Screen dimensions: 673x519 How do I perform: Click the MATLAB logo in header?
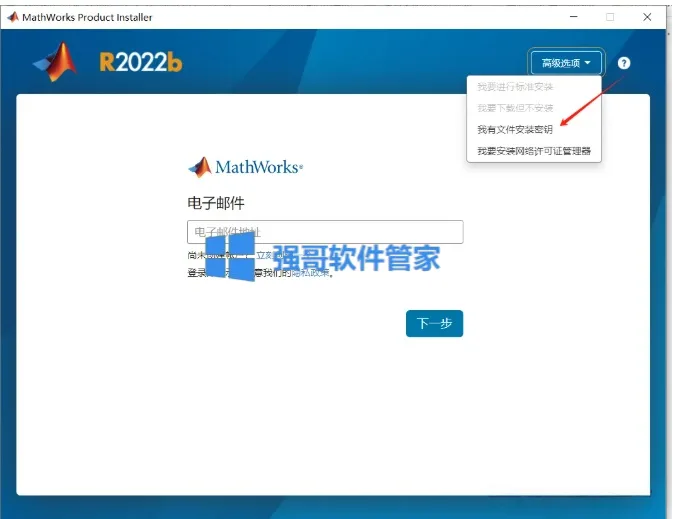[56, 62]
